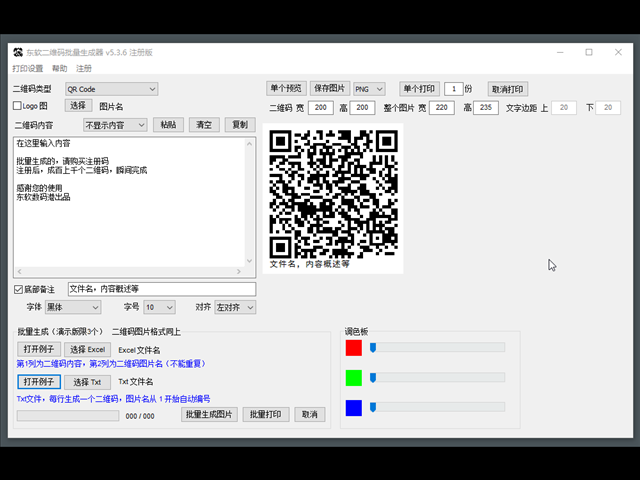Click the 二维码 宽 200 field
This screenshot has width=640, height=480.
(x=321, y=108)
